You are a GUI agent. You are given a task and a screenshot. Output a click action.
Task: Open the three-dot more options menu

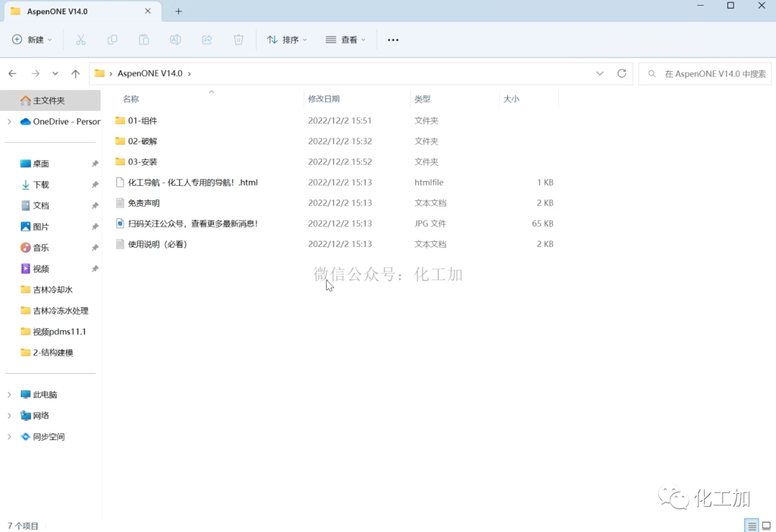coord(393,40)
